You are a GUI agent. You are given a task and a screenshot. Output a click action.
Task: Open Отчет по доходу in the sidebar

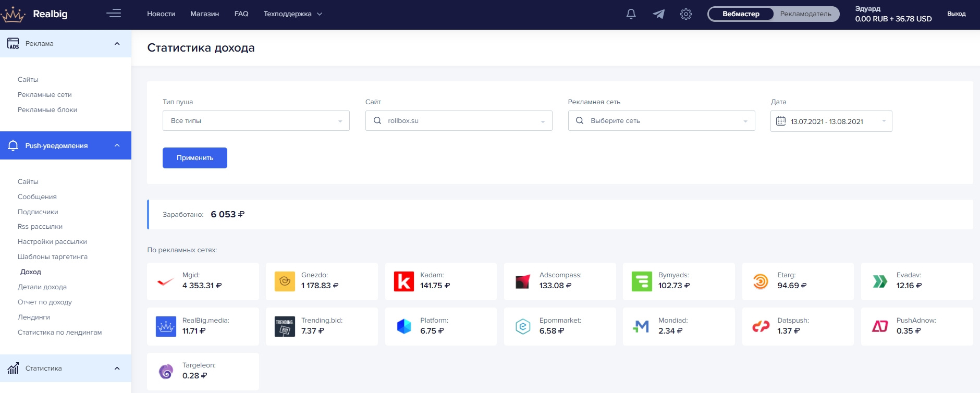pos(45,302)
